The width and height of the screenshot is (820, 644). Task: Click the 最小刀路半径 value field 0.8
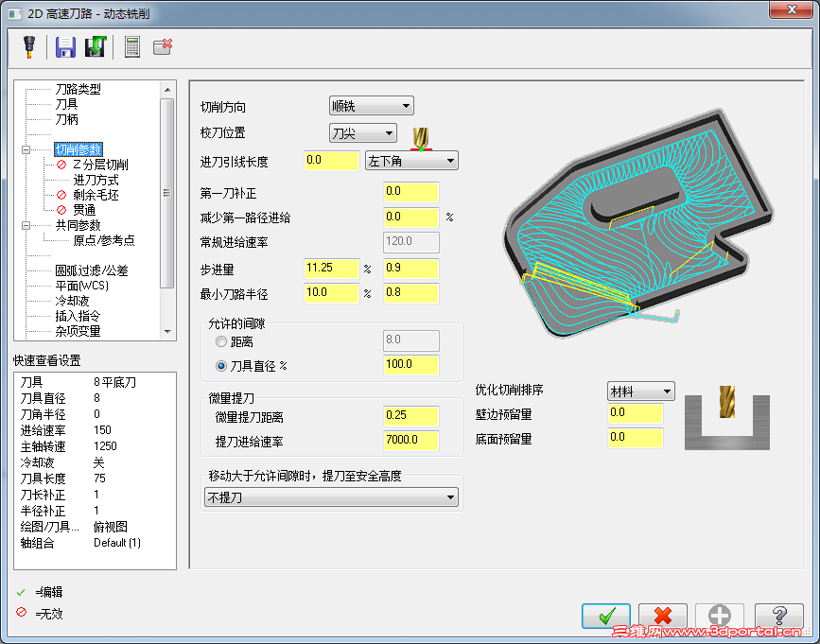[x=411, y=293]
